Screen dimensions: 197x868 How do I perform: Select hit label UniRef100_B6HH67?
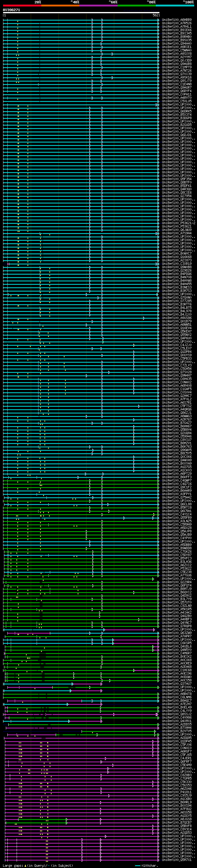(177, 426)
